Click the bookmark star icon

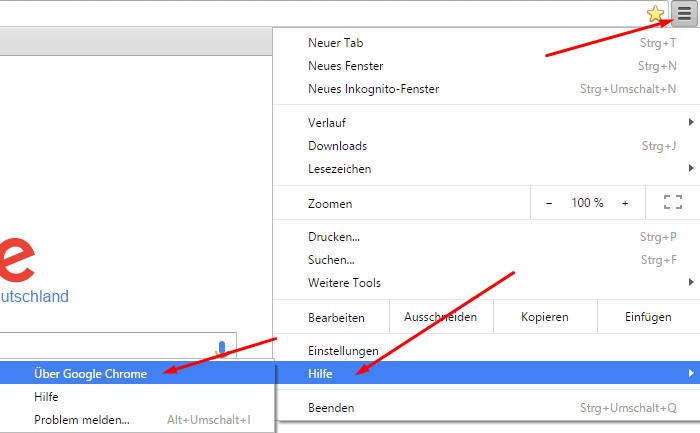[655, 14]
